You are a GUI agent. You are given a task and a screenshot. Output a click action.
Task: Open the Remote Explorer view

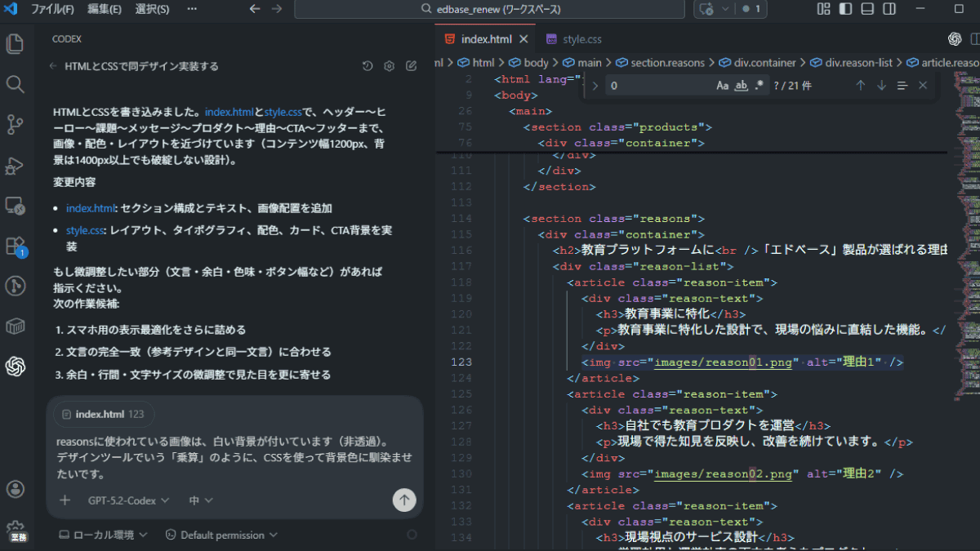(15, 205)
